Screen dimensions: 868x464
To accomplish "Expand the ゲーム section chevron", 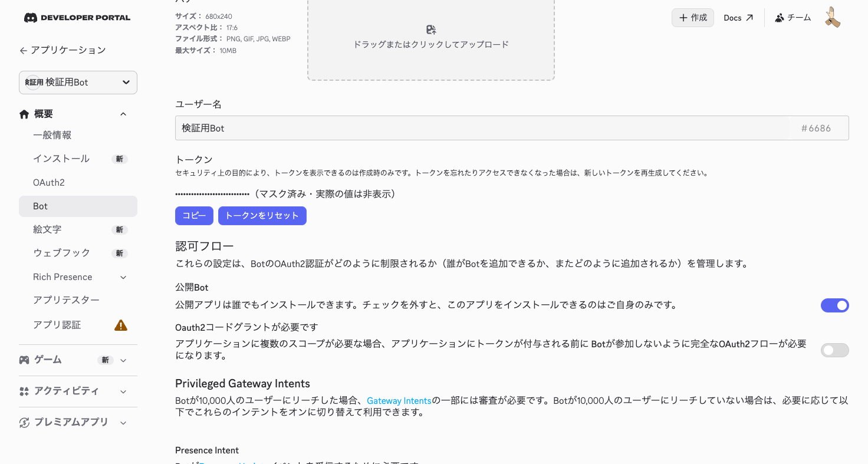I will pos(123,360).
